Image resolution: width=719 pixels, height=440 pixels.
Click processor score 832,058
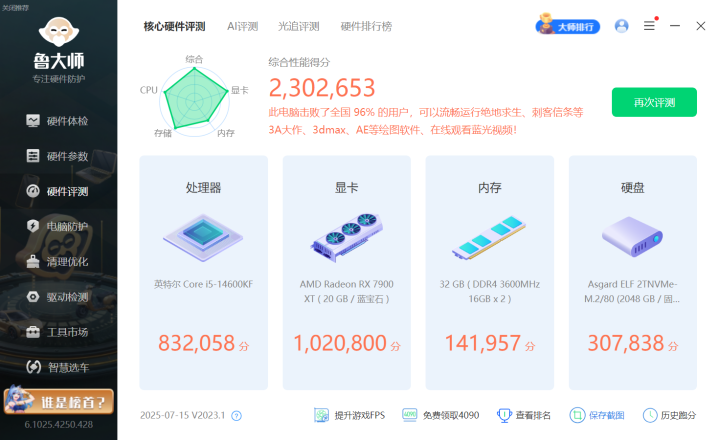[197, 343]
